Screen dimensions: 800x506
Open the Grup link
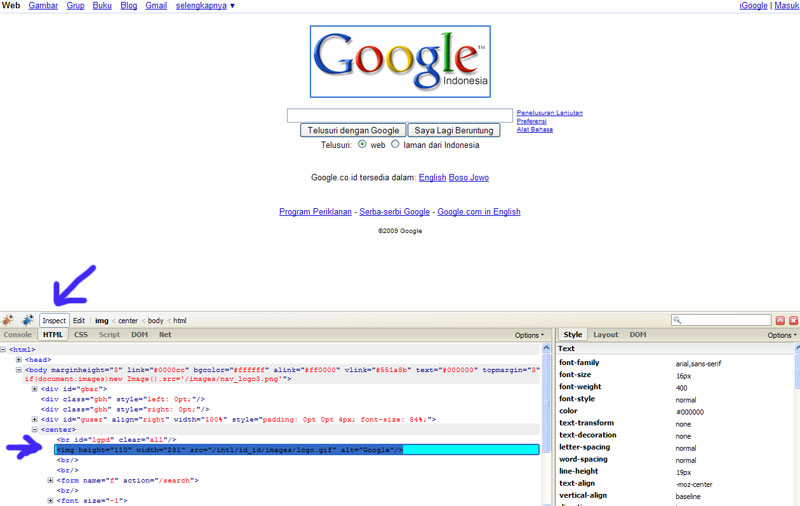(76, 6)
